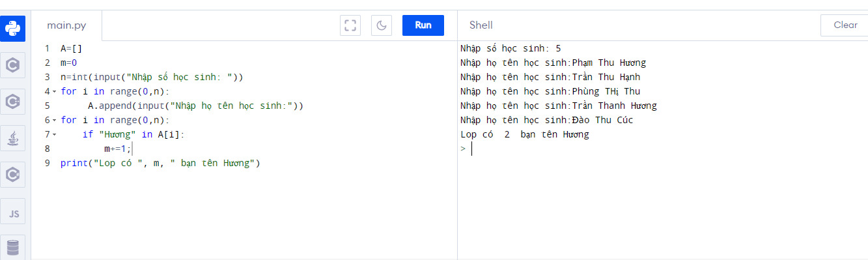This screenshot has width=868, height=260.
Task: Select the JS language icon
Action: click(x=13, y=212)
